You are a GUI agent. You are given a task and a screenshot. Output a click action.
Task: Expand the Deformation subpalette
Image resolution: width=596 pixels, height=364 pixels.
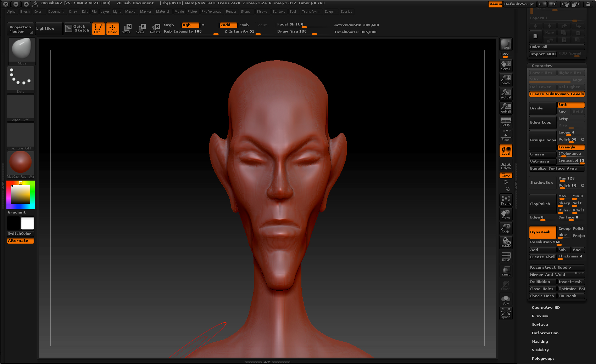[545, 333]
